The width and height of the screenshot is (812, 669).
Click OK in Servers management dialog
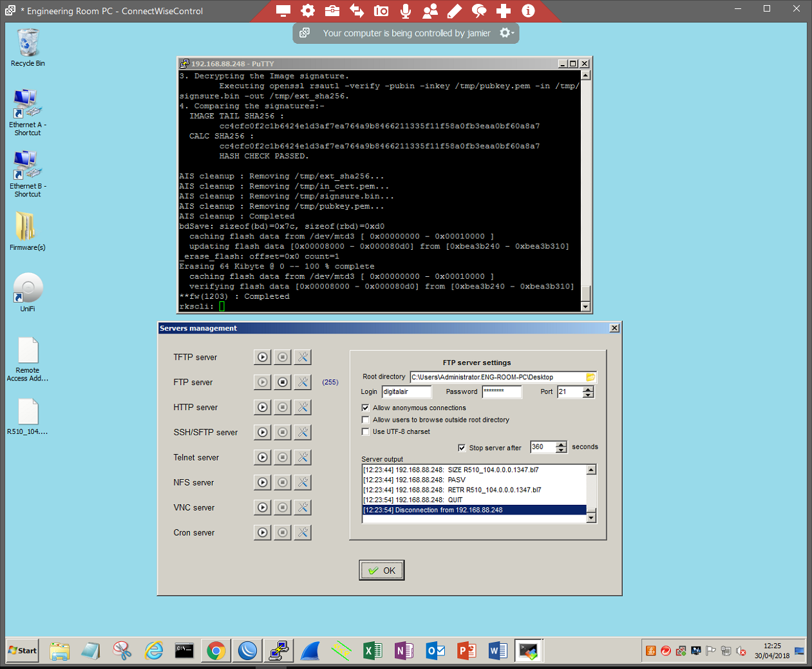pyautogui.click(x=382, y=570)
